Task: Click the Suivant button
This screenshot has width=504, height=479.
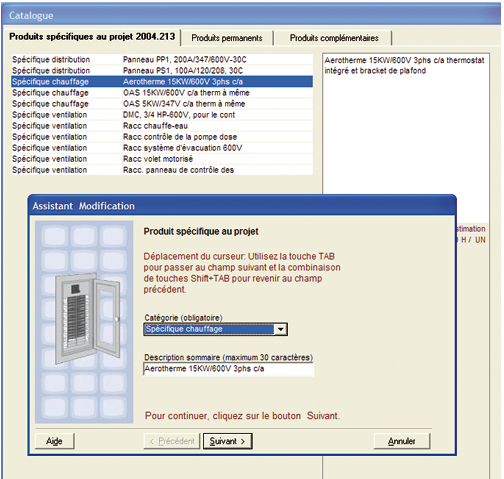Action: coord(228,441)
